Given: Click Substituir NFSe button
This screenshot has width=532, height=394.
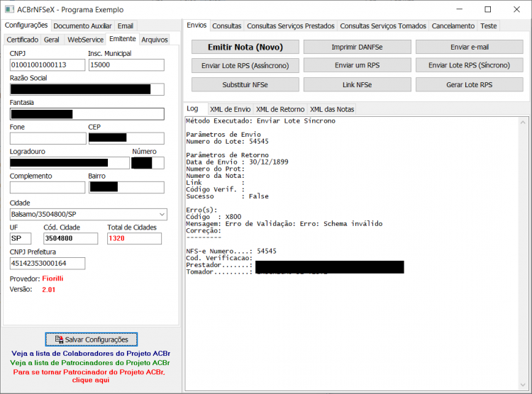Looking at the screenshot, I should point(245,84).
